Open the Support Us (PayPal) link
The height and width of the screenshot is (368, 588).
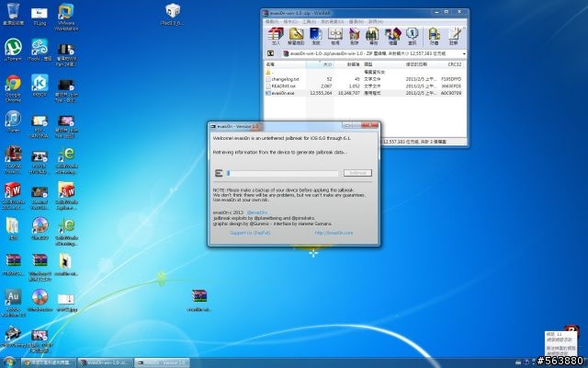[x=250, y=233]
